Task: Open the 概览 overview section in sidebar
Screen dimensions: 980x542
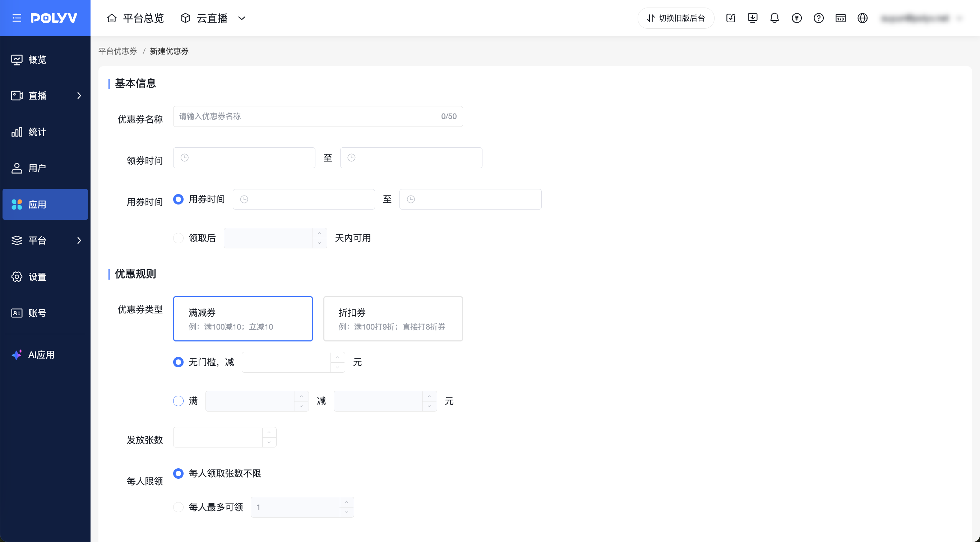Action: [45, 59]
